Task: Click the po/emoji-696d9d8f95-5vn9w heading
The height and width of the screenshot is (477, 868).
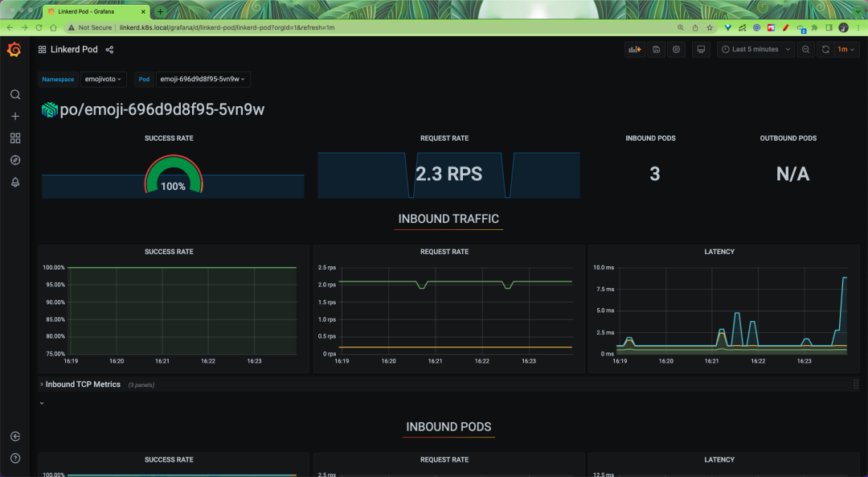Action: tap(162, 109)
